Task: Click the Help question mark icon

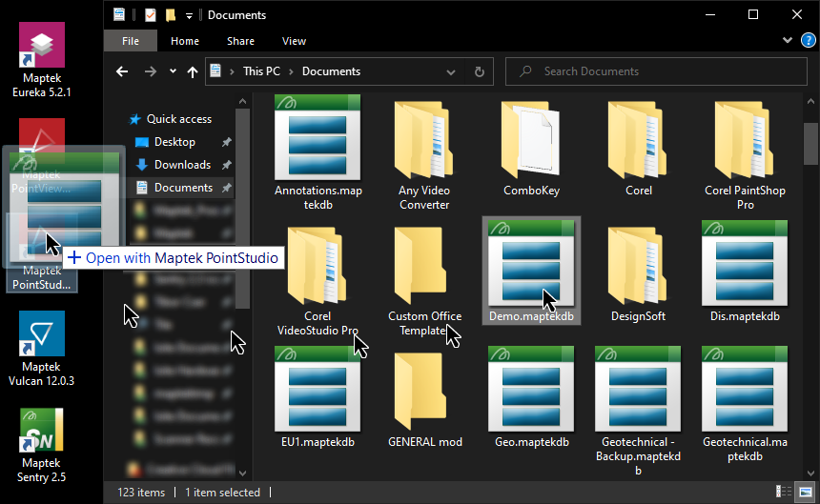Action: [x=810, y=41]
